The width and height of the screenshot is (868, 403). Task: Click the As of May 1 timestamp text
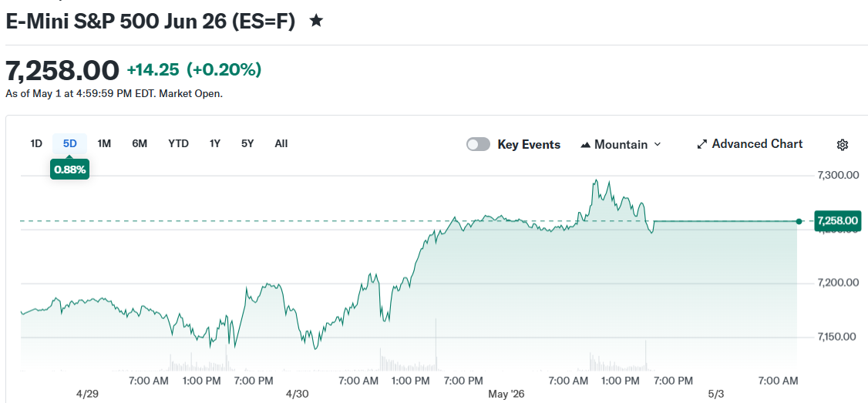(114, 93)
